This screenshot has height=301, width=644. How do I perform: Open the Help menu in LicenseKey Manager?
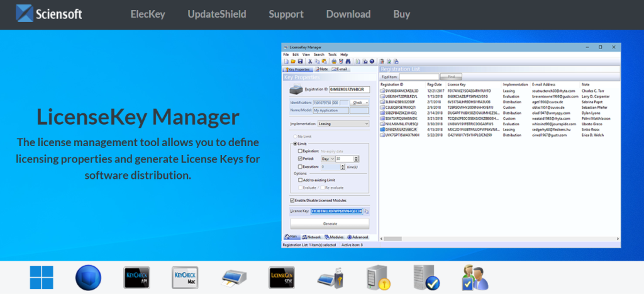[344, 54]
